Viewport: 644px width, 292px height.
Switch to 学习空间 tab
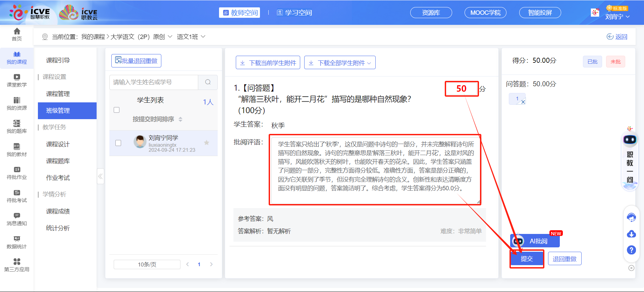click(294, 13)
